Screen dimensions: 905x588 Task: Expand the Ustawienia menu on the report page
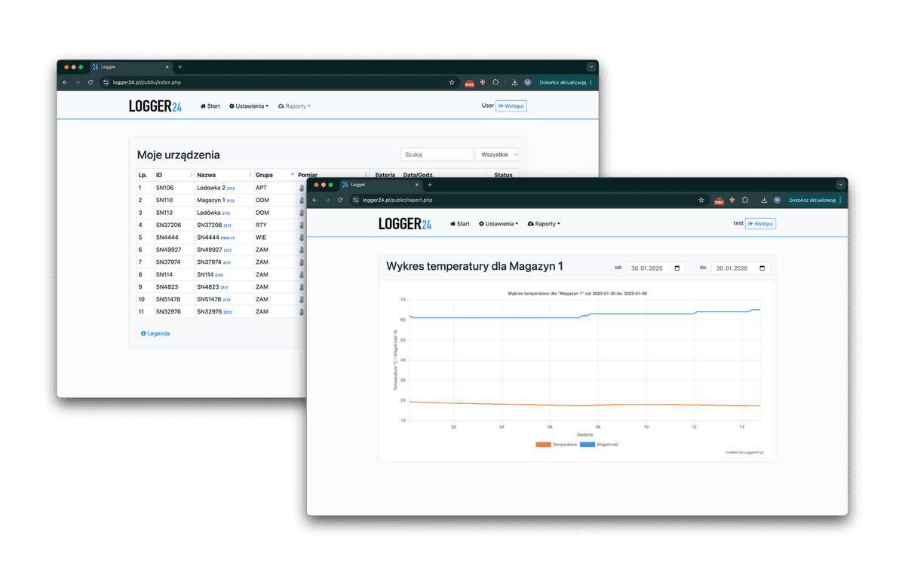click(x=499, y=224)
